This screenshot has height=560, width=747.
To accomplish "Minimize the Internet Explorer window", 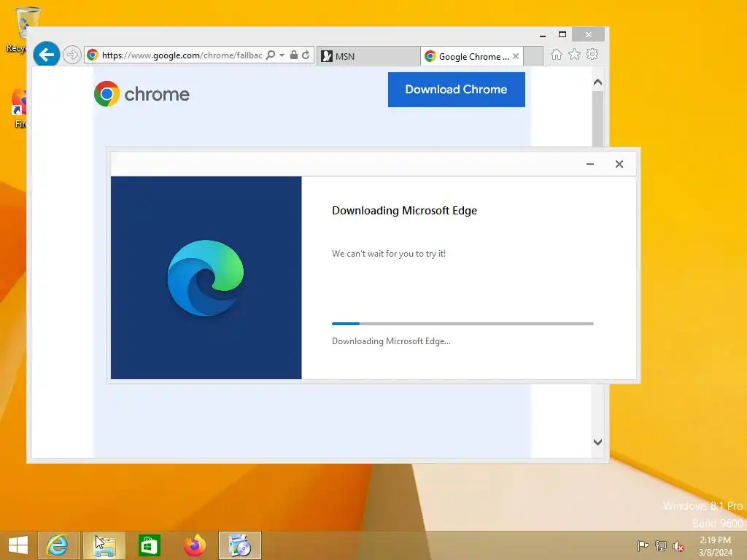I will coord(543,35).
